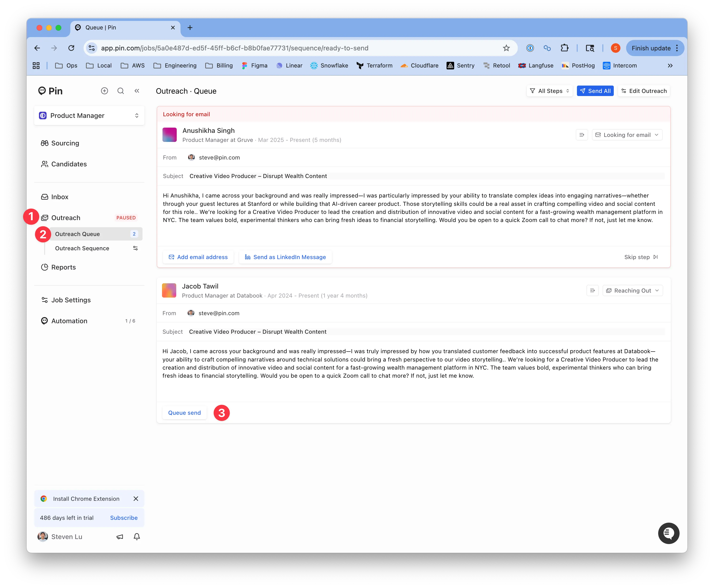Viewport: 714px width, 588px height.
Task: Click the details icon on Jacob Tawil's card
Action: tap(592, 291)
